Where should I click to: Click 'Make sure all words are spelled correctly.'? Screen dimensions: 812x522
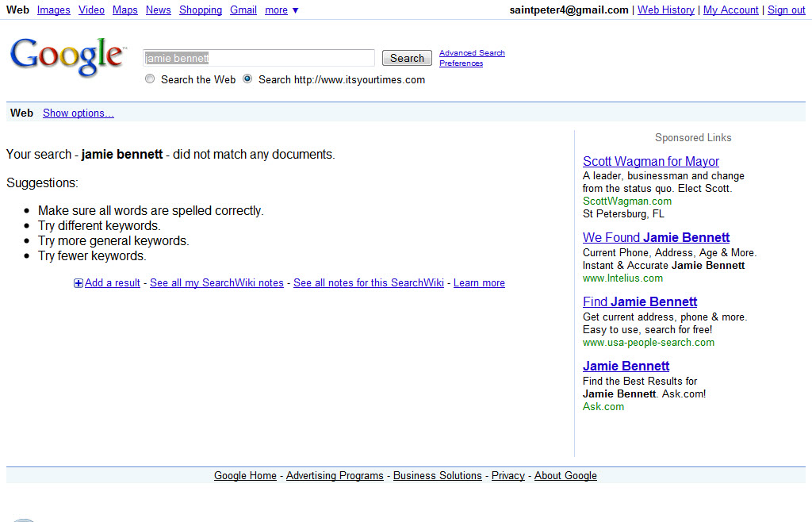coord(151,211)
